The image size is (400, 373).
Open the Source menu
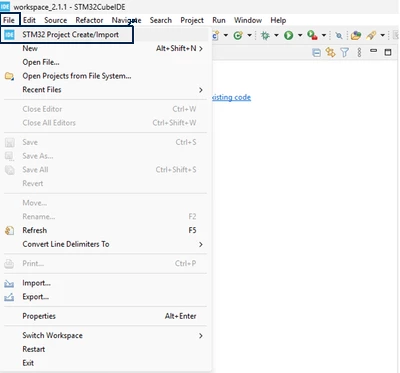(x=56, y=20)
